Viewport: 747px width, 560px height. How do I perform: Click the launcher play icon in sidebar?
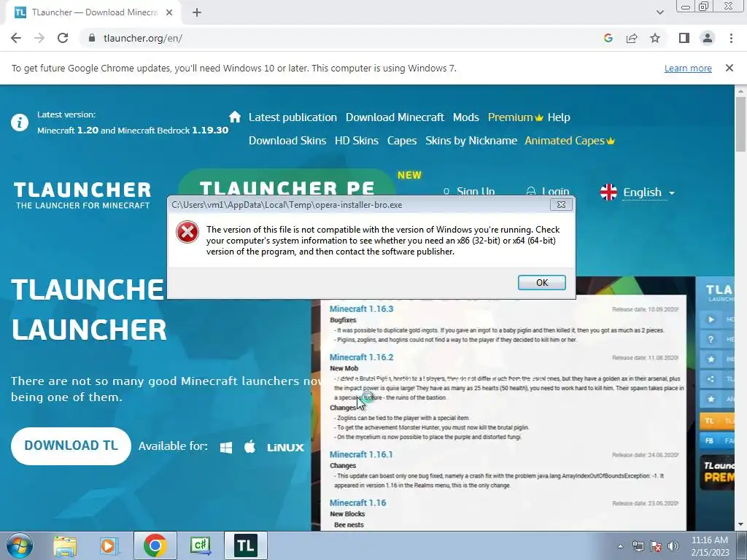click(x=711, y=319)
